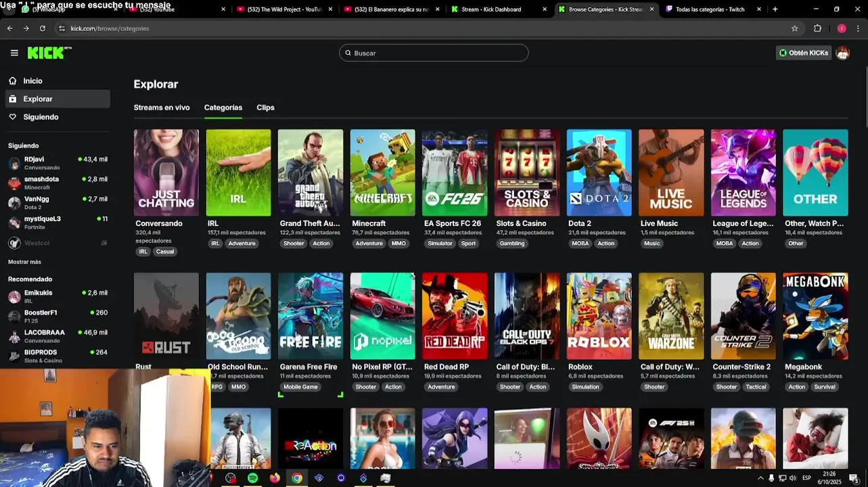Screen dimensions: 868x487
Task: Click the Chrome icon in the taskbar
Action: pyautogui.click(x=296, y=478)
